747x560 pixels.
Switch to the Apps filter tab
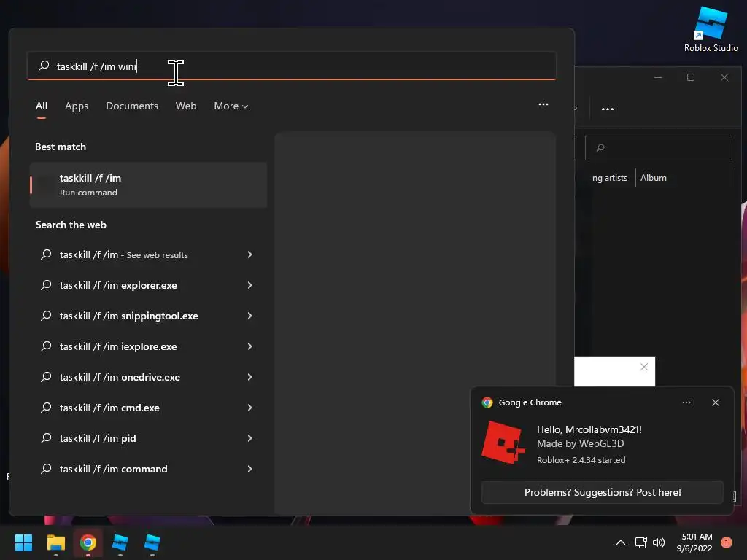[77, 106]
